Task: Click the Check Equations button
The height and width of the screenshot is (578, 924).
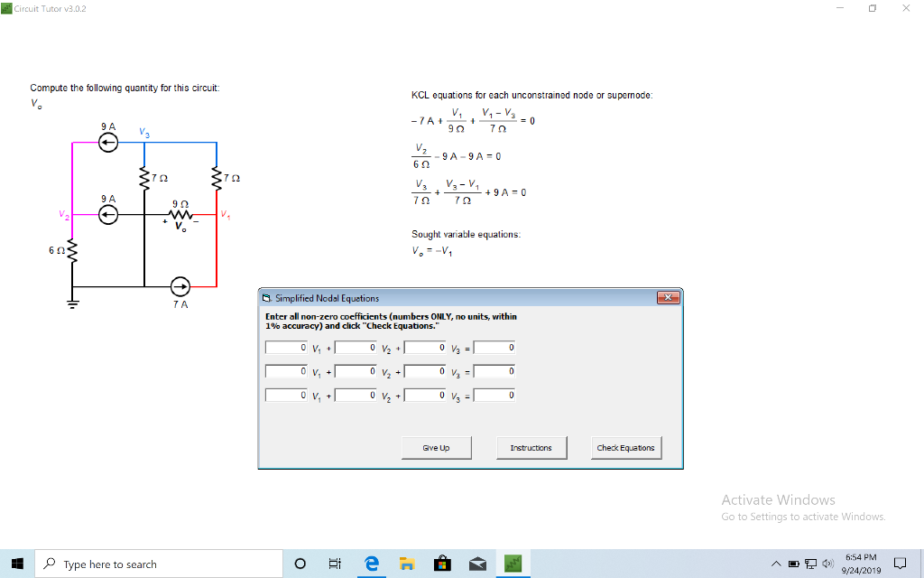Action: (x=625, y=447)
